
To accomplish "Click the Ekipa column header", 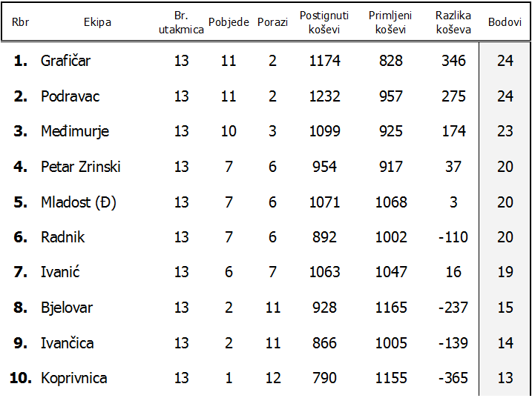I will [97, 22].
